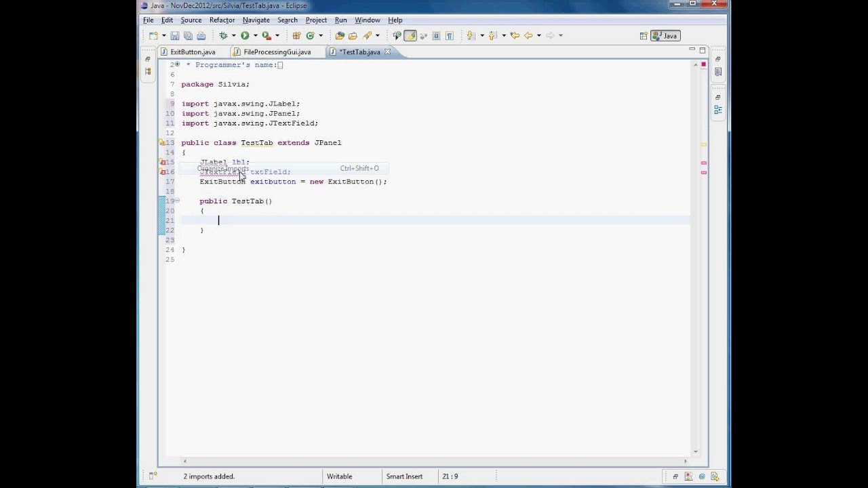Click the Print toolbar icon
The width and height of the screenshot is (868, 488).
[x=201, y=35]
